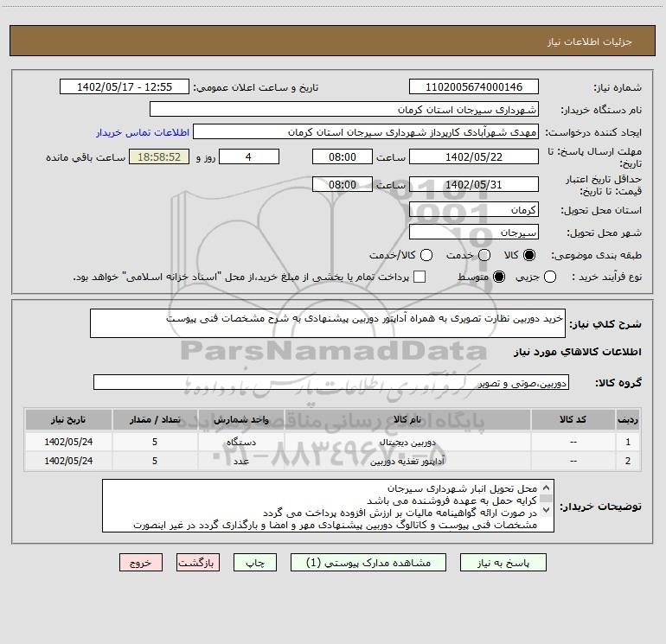Click the requester field مهدی شهرآبادی
This screenshot has height=644, width=666.
point(366,132)
